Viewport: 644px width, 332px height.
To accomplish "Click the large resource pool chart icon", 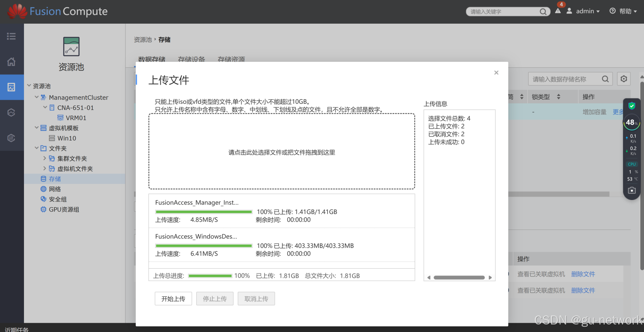I will coord(71,47).
